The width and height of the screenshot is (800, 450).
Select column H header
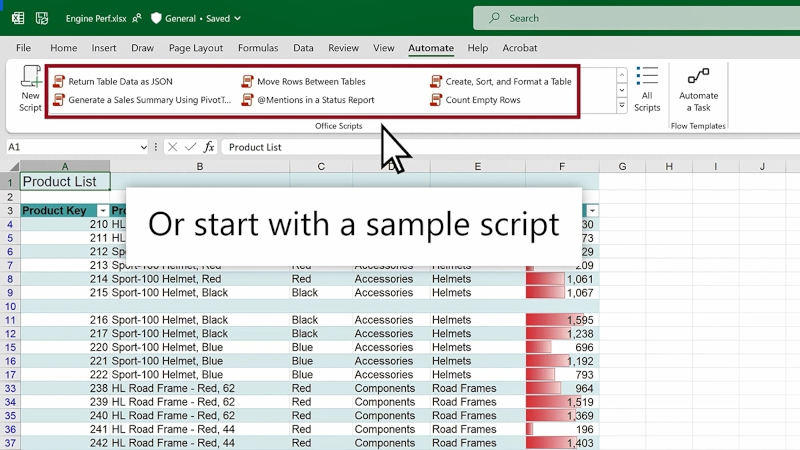669,166
